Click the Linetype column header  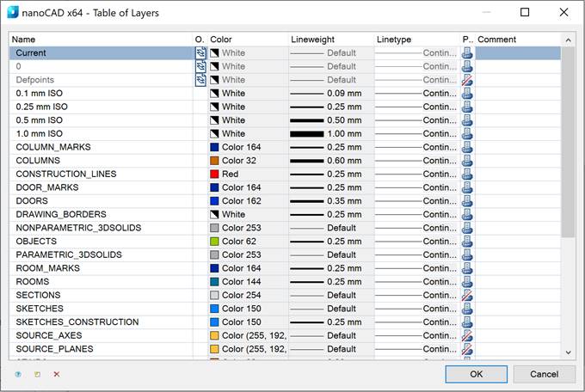point(416,40)
